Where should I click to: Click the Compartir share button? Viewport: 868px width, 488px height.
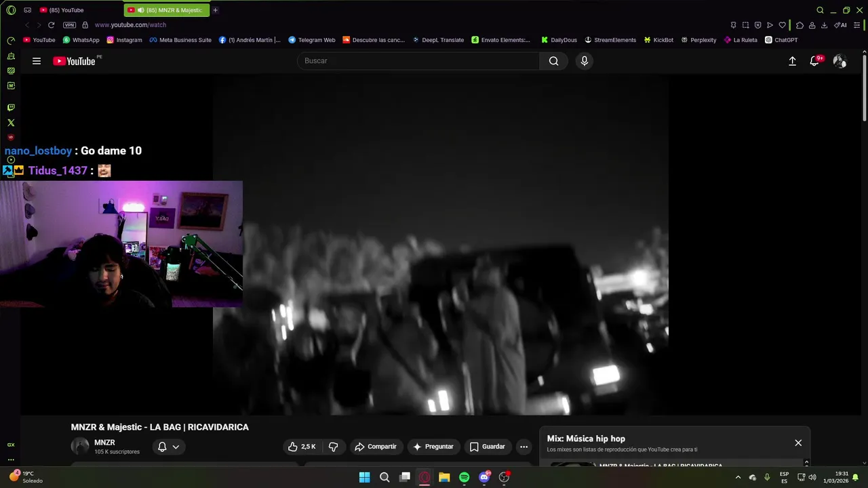(x=376, y=447)
